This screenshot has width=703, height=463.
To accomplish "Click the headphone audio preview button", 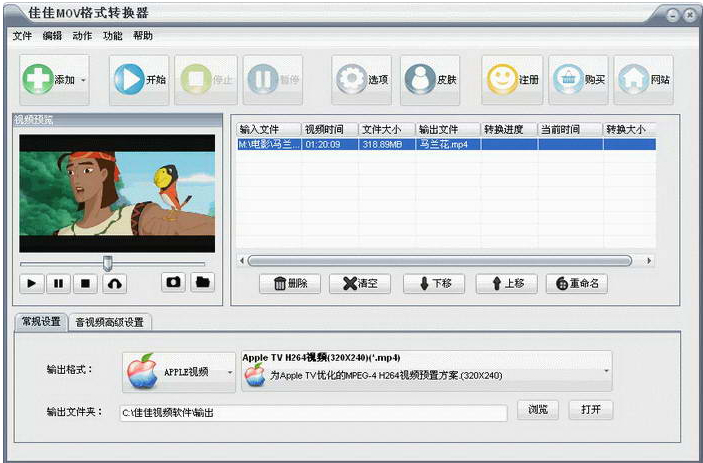I will [x=115, y=283].
